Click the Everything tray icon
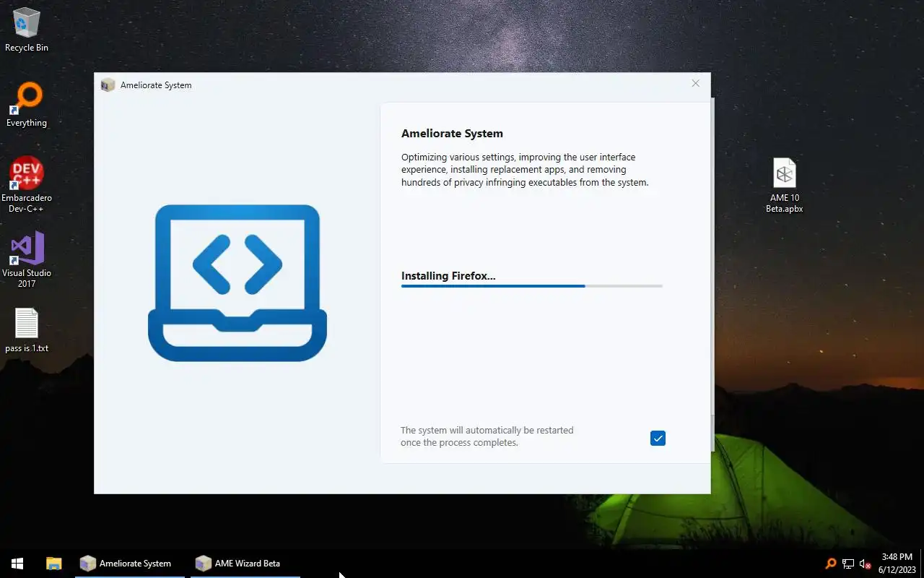This screenshot has height=578, width=924. [830, 564]
